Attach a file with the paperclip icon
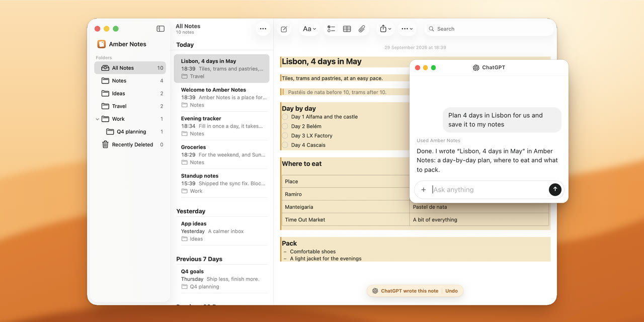The width and height of the screenshot is (644, 322). pos(362,29)
